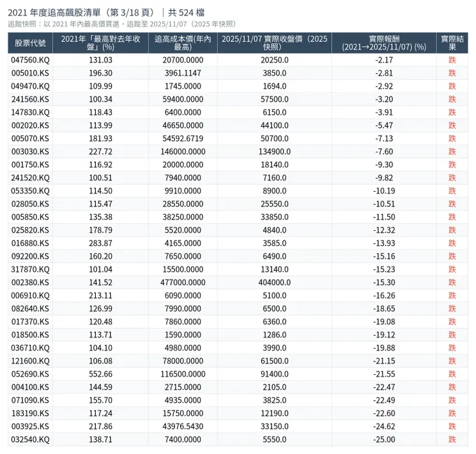Image resolution: width=476 pixels, height=454 pixels.
Task: Click the 2021年 最高對去年收盤 (%) header
Action: [x=100, y=43]
